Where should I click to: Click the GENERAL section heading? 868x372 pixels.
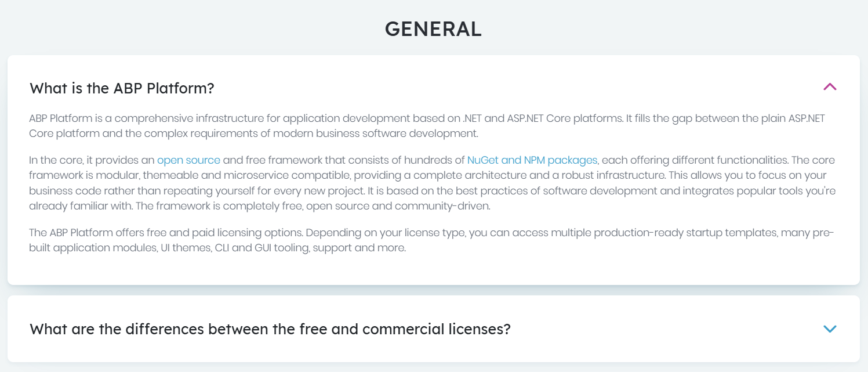(x=433, y=29)
